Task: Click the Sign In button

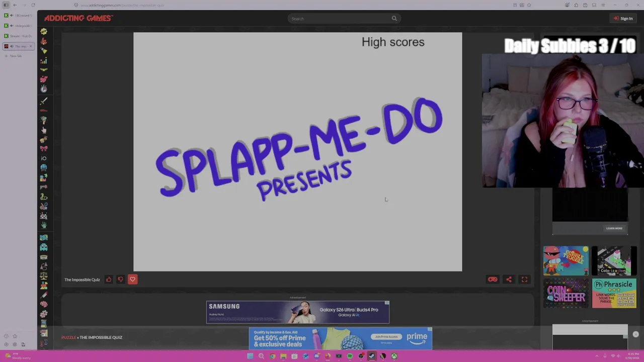Action: point(623,19)
